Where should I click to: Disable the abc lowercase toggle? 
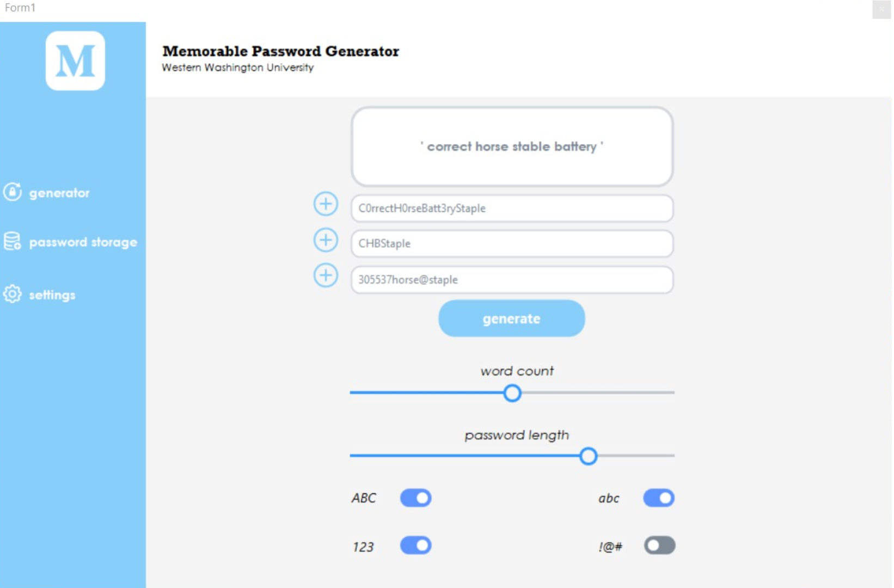click(658, 498)
